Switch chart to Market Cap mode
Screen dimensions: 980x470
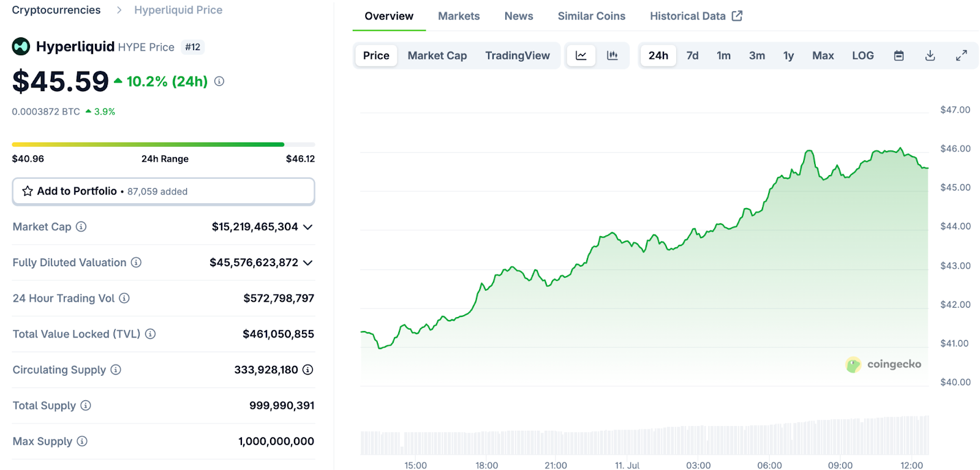click(x=437, y=56)
